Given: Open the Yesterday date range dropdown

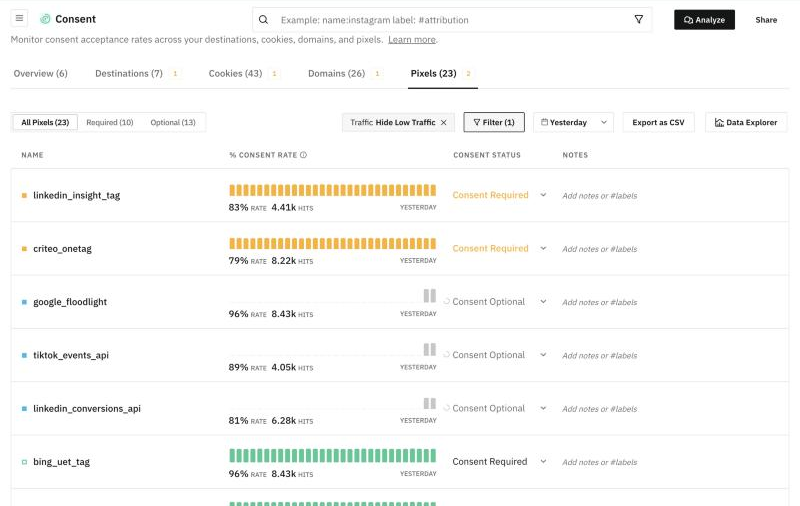Looking at the screenshot, I should [x=573, y=122].
